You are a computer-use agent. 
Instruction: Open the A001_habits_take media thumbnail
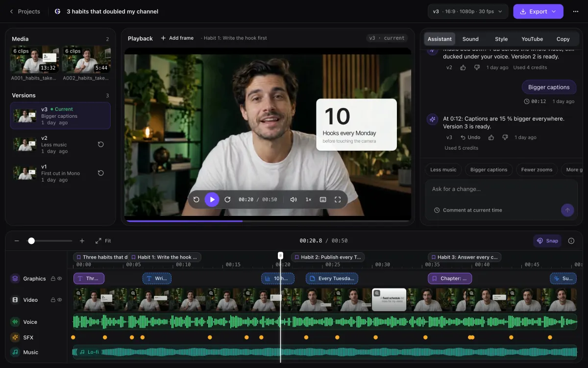pyautogui.click(x=35, y=60)
